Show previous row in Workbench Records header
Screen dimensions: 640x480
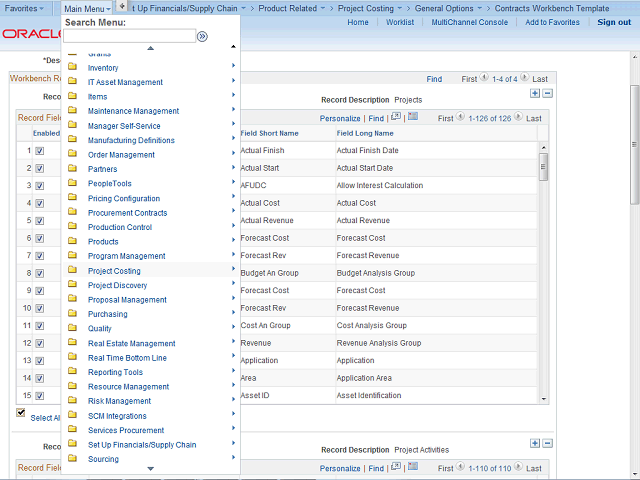tap(484, 77)
